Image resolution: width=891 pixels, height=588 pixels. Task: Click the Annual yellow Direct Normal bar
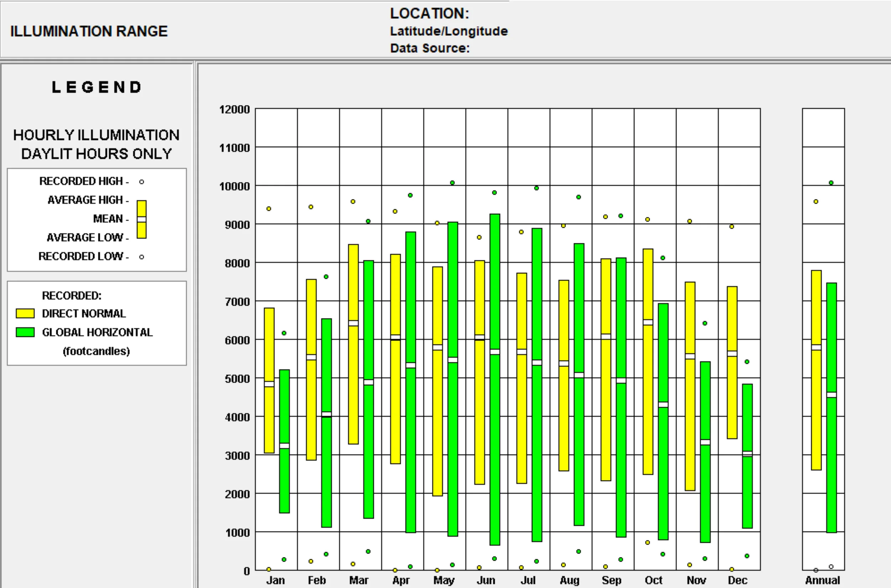[x=817, y=370]
